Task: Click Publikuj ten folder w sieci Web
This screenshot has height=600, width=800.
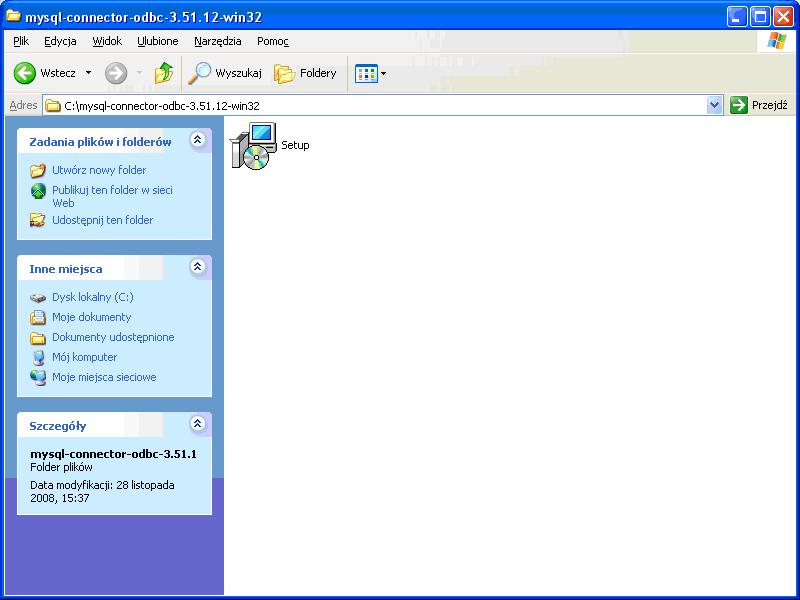Action: pyautogui.click(x=111, y=190)
